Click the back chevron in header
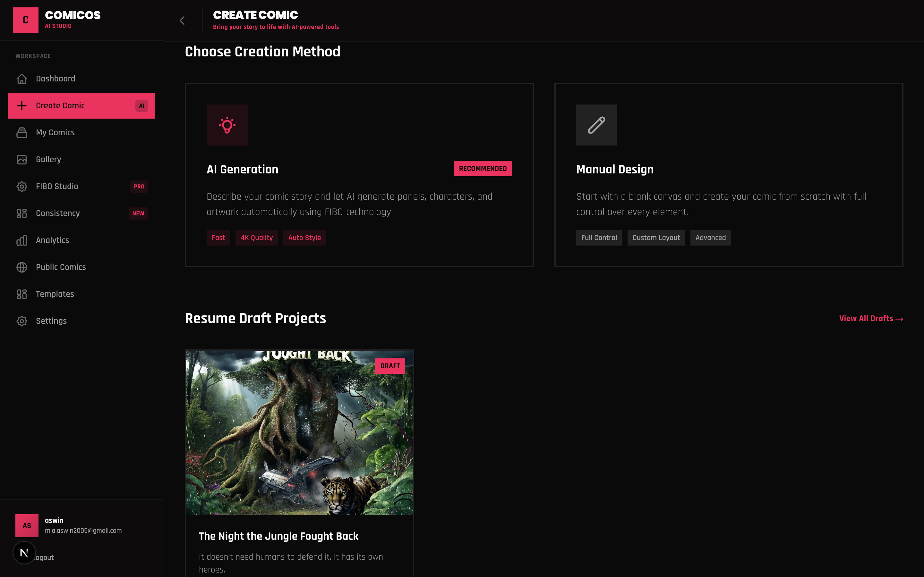 (x=182, y=21)
